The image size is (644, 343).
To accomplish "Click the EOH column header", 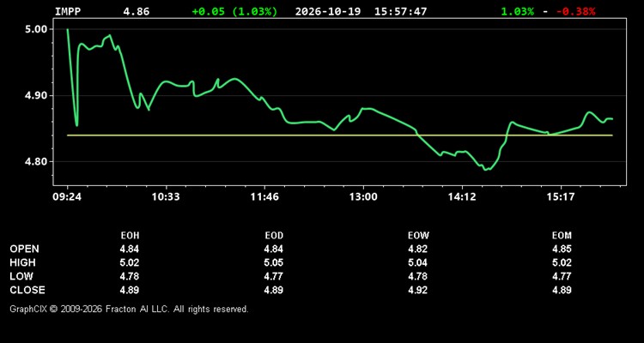I will [x=130, y=236].
